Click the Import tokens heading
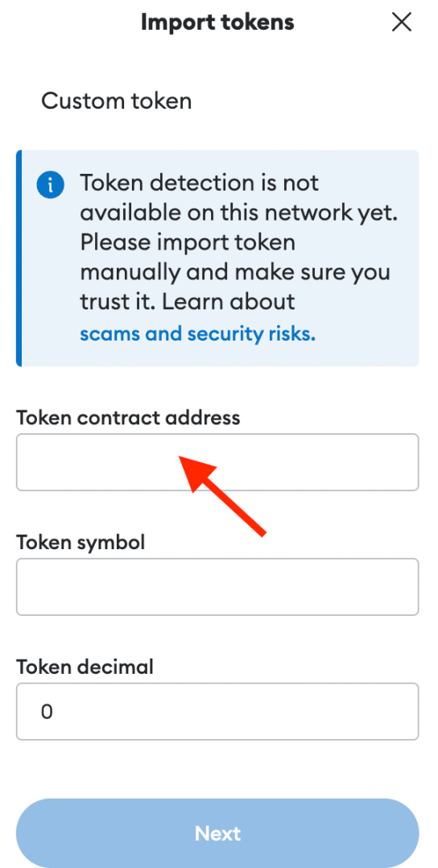438x868 pixels. tap(217, 23)
